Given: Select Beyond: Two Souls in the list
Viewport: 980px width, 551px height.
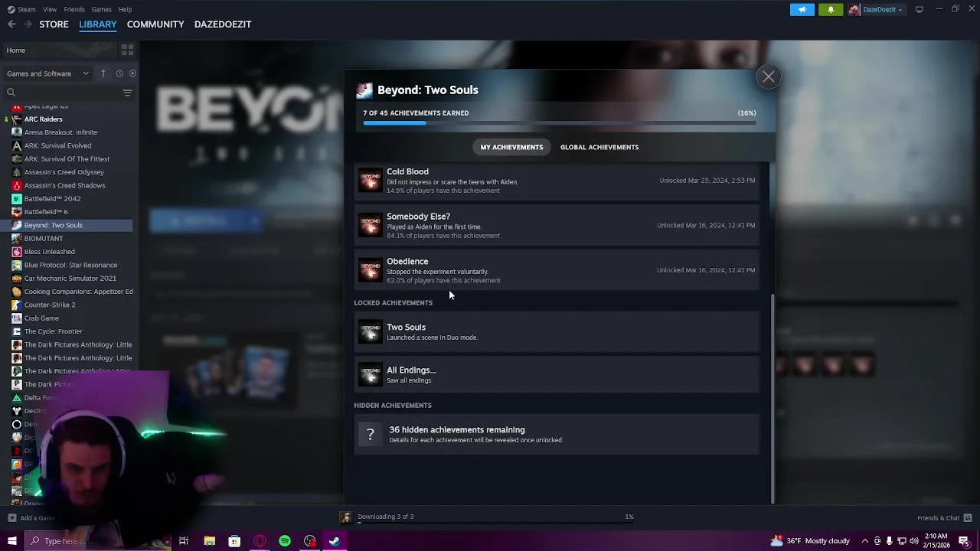Looking at the screenshot, I should point(69,225).
